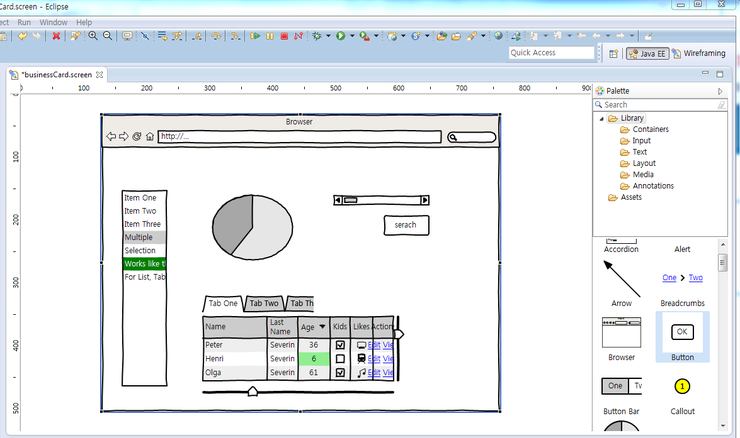The image size is (740, 438).
Task: Open the Run menu
Action: pos(24,22)
